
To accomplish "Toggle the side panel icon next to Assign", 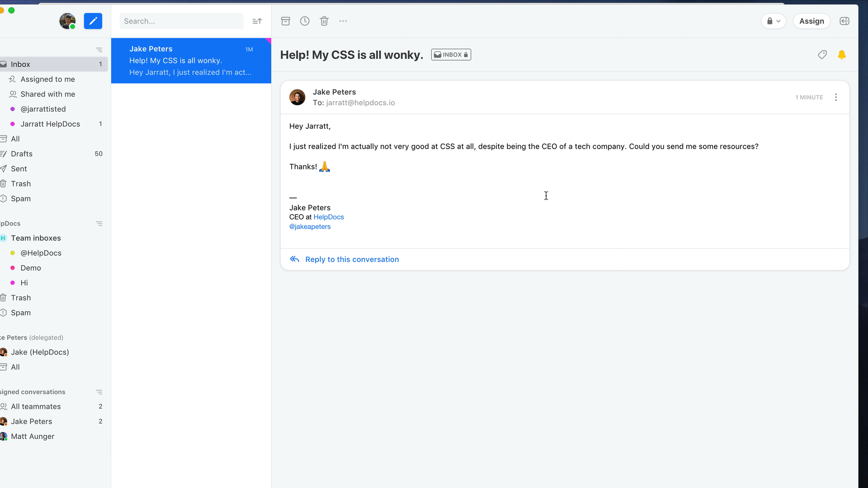I will pyautogui.click(x=844, y=21).
